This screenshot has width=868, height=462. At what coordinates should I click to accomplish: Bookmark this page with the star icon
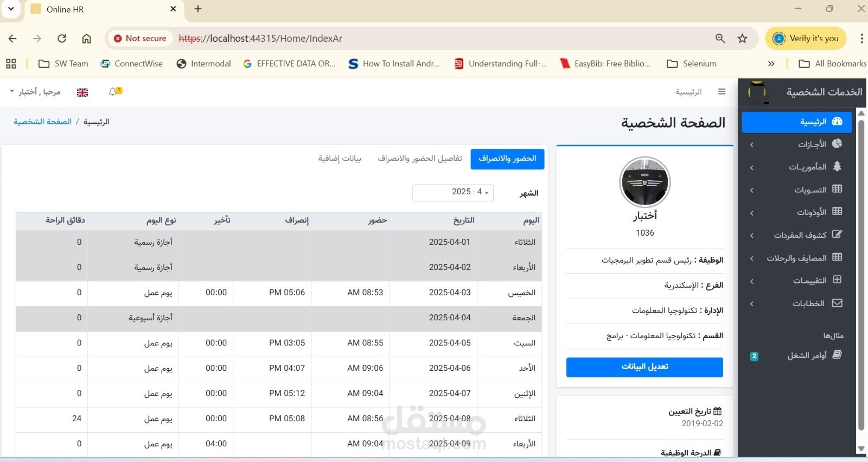742,39
